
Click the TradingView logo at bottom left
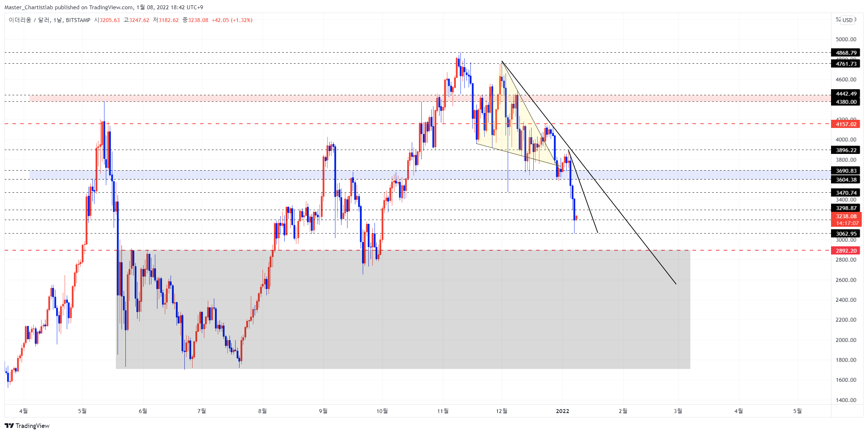tap(27, 425)
